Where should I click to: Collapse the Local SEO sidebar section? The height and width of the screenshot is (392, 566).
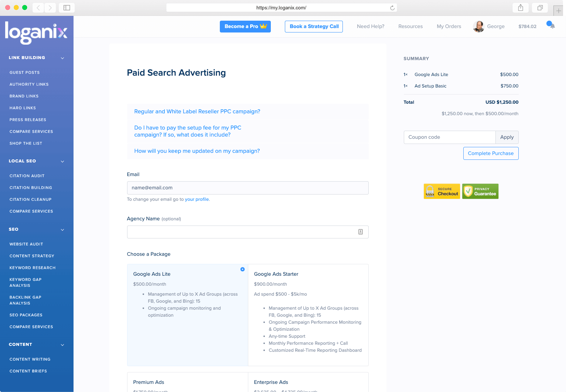62,161
